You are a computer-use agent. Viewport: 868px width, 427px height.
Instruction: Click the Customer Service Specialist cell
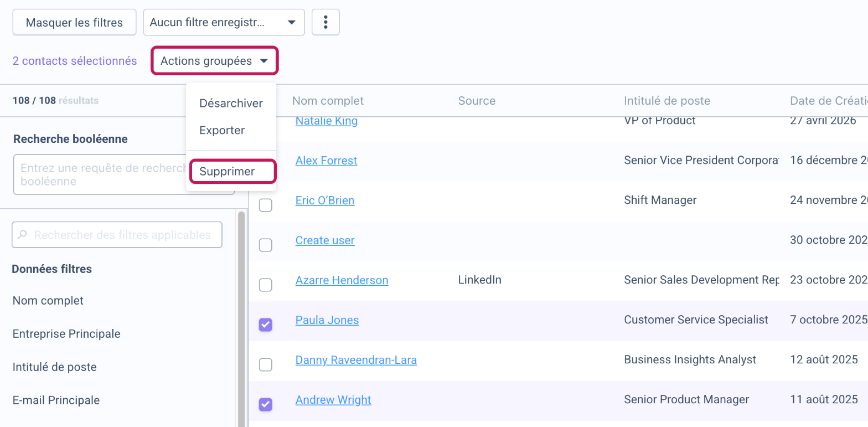coord(696,320)
